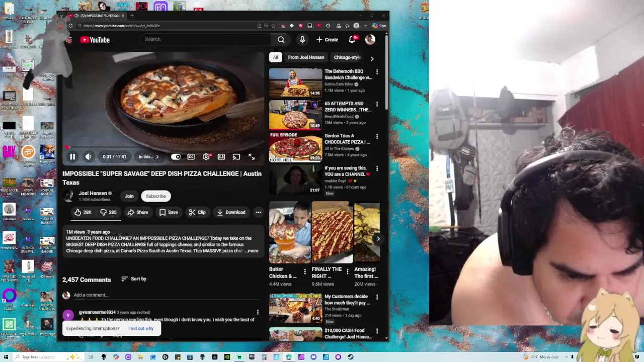
Task: Open more actions ellipsis under video
Action: coord(259,212)
